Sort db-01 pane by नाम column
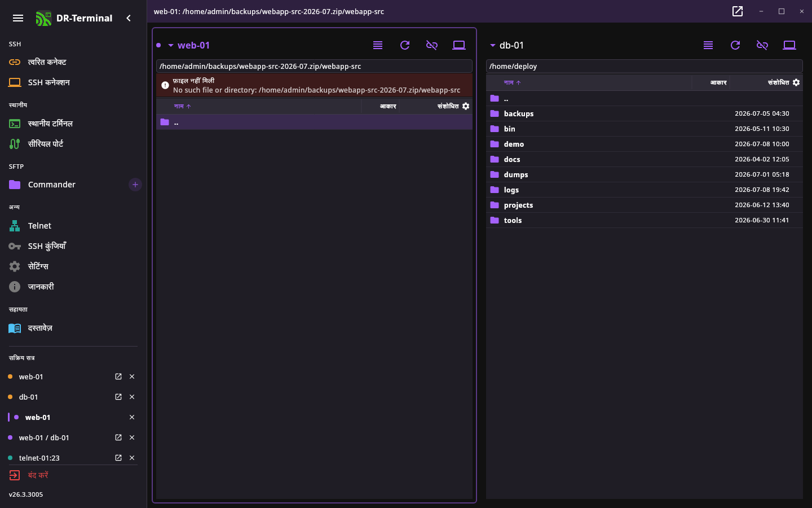812x508 pixels. pos(512,82)
